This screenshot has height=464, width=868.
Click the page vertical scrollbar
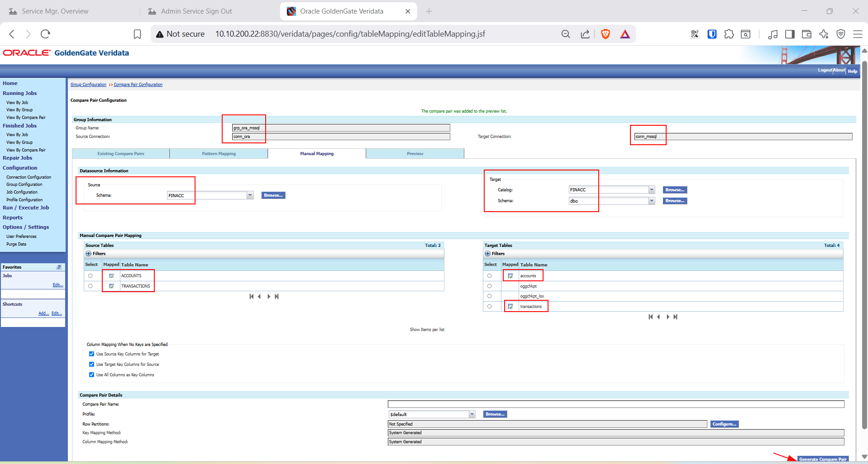coord(864,244)
